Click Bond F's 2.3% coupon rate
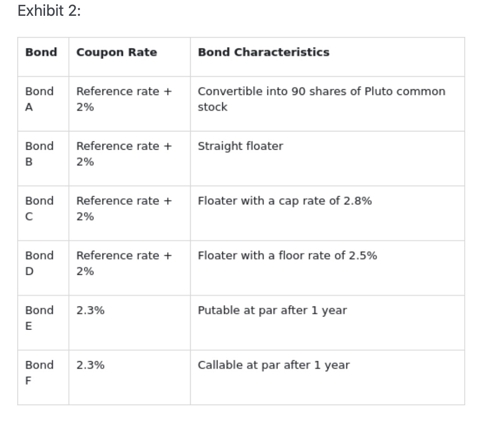 tap(91, 365)
